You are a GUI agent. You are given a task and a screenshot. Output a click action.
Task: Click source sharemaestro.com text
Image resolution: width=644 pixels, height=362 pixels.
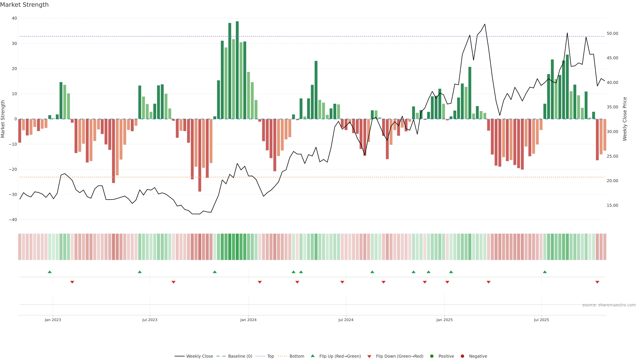click(609, 305)
